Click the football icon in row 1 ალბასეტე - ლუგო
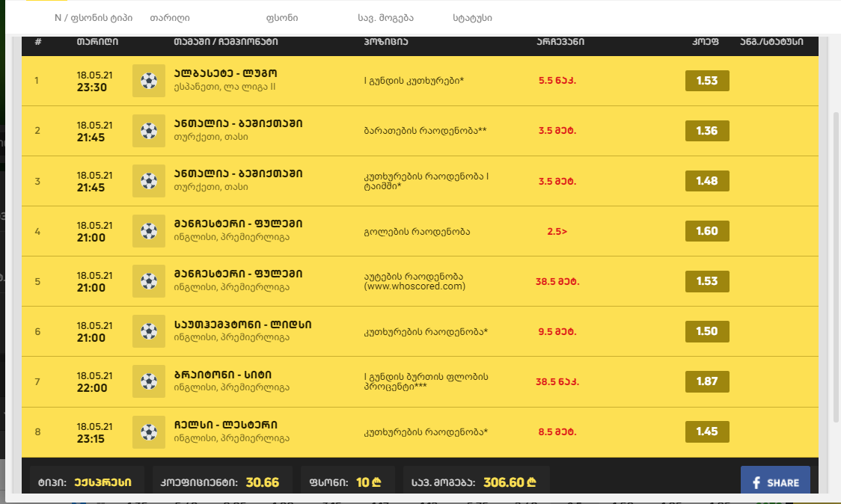This screenshot has width=841, height=504. [149, 81]
